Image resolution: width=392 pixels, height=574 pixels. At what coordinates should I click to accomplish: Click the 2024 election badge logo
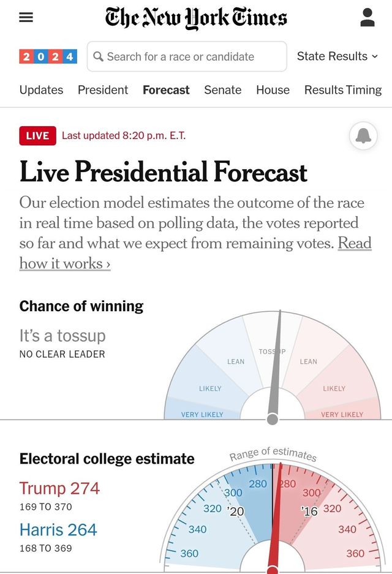point(48,57)
